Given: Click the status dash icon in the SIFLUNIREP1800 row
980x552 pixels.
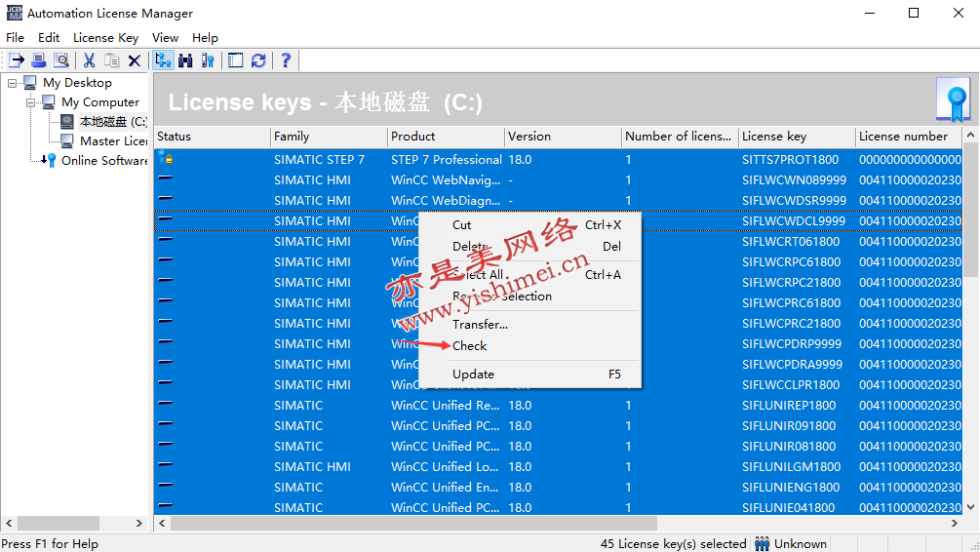Looking at the screenshot, I should pos(166,403).
